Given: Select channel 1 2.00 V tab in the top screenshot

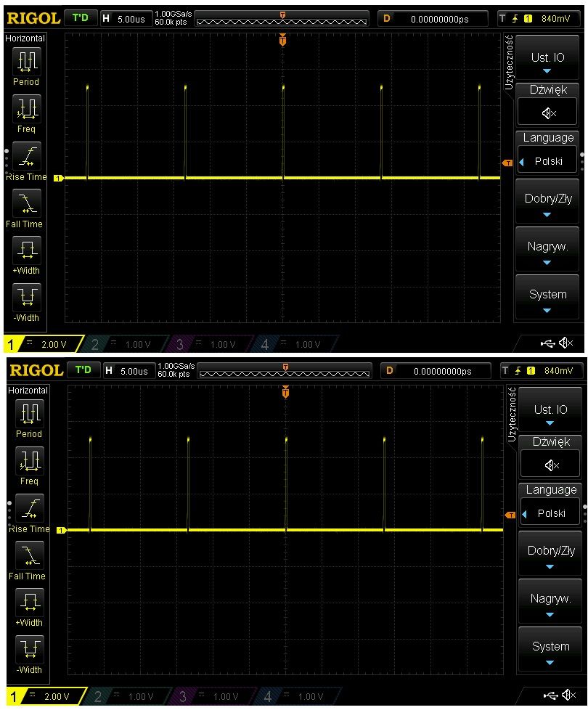Looking at the screenshot, I should [x=43, y=344].
